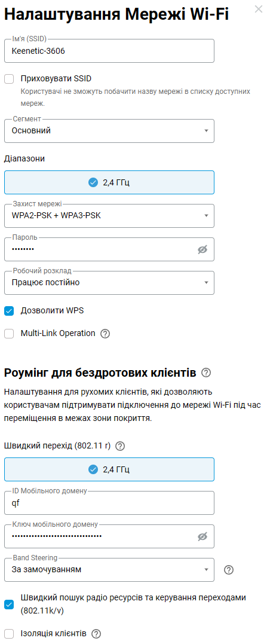Open help for Ізоляція клієнтів
Viewport: 267px width, 644px height.
tap(96, 634)
